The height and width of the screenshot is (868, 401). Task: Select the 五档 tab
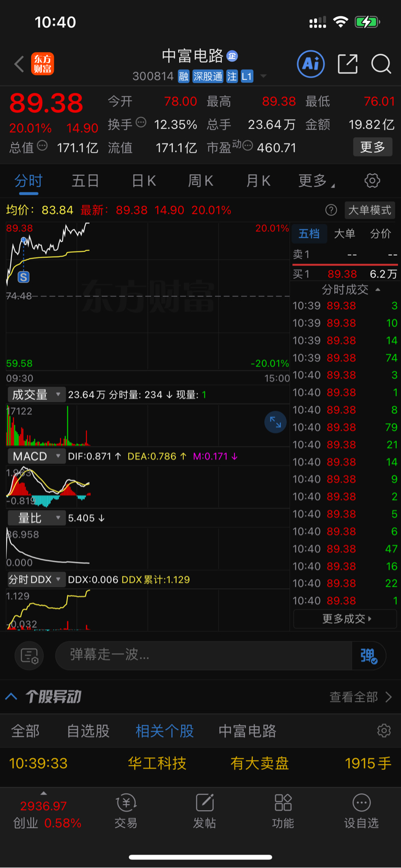pos(309,234)
